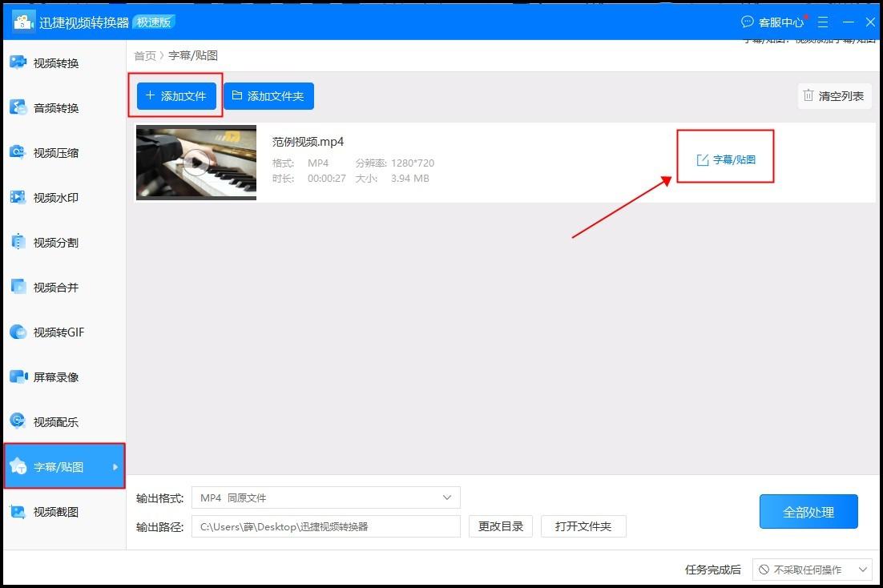883x588 pixels.
Task: Open the 音频转换 sidebar section
Action: click(x=64, y=107)
